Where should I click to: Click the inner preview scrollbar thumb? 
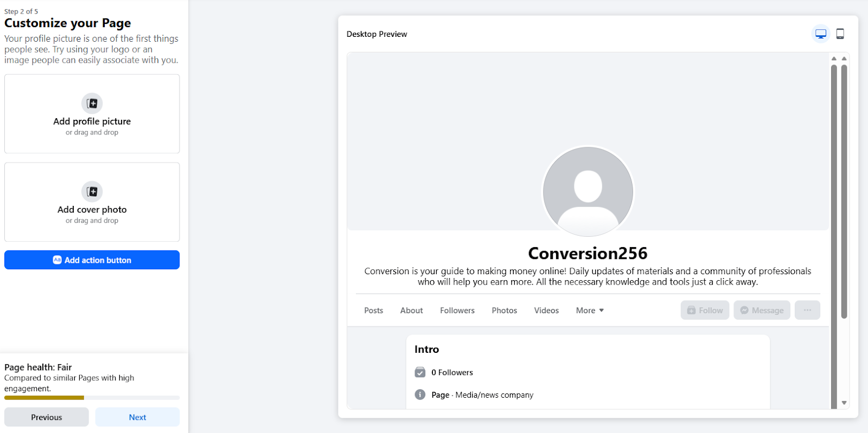pos(834,236)
